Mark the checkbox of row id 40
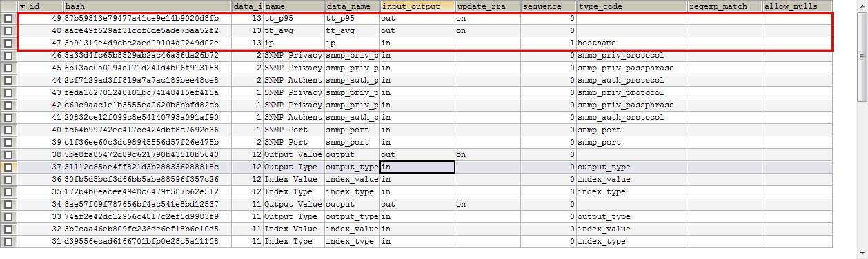This screenshot has height=259, width=868. (8, 130)
